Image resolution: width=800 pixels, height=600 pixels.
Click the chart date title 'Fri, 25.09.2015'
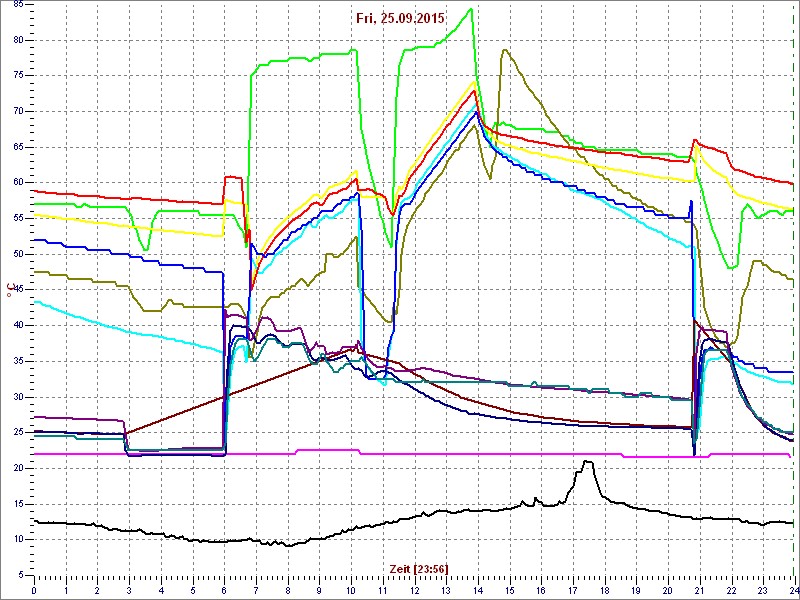[401, 19]
